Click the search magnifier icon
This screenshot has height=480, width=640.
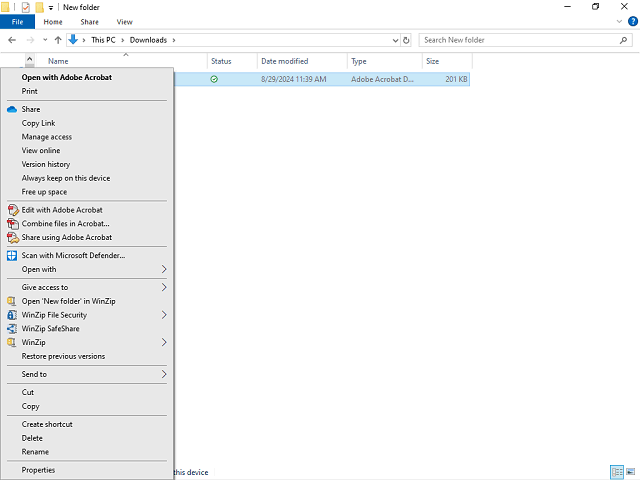coord(623,40)
